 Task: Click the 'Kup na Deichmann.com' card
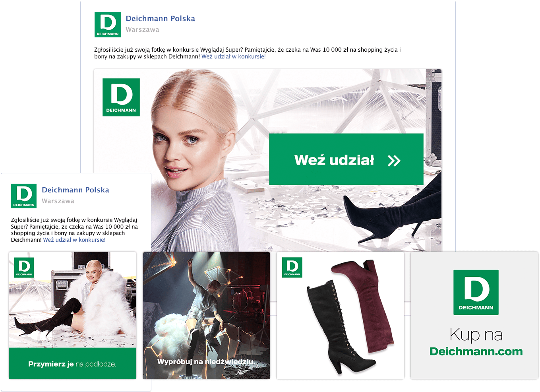coord(474,315)
